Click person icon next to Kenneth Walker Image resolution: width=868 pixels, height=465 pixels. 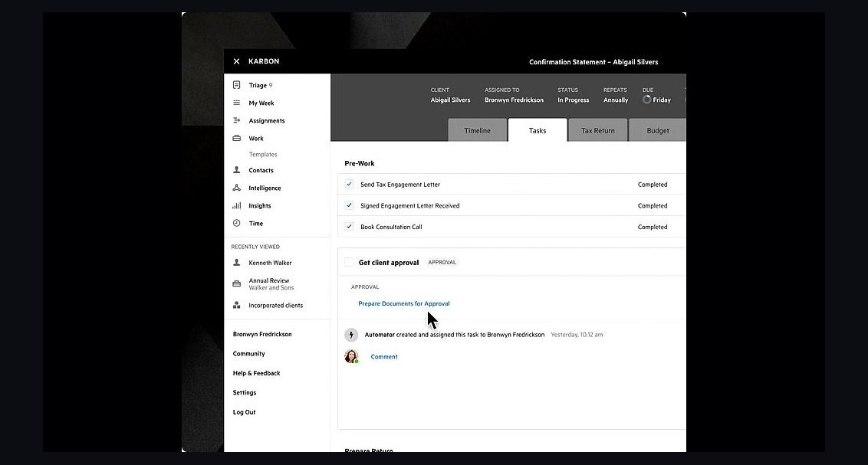[x=236, y=263]
